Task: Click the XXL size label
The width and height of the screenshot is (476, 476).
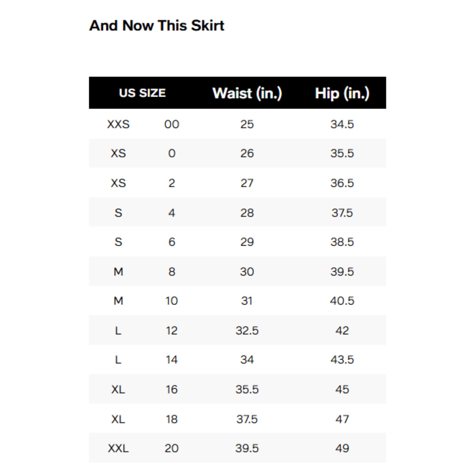Action: (x=118, y=448)
